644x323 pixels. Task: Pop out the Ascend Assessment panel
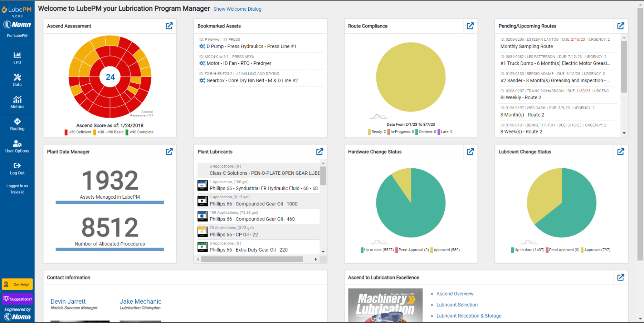pos(169,26)
